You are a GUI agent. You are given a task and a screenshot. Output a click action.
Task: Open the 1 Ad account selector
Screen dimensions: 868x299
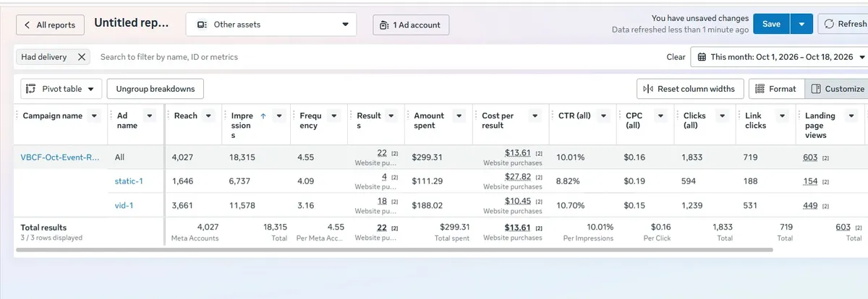(411, 25)
